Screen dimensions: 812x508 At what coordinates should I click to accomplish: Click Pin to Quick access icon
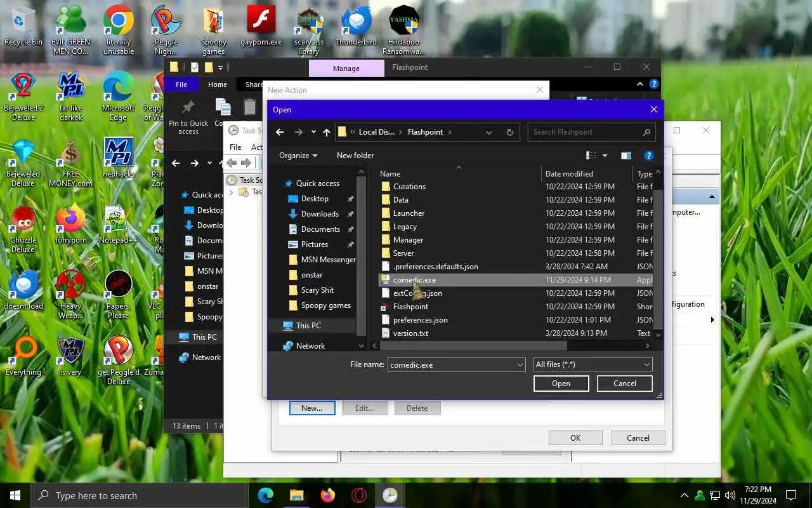(x=188, y=117)
